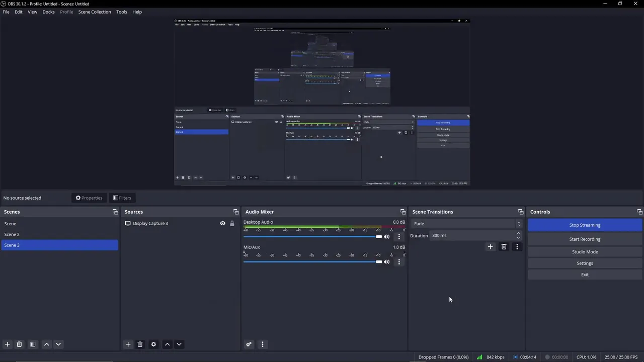Remove selected source with trash icon
The width and height of the screenshot is (644, 362).
tap(140, 344)
